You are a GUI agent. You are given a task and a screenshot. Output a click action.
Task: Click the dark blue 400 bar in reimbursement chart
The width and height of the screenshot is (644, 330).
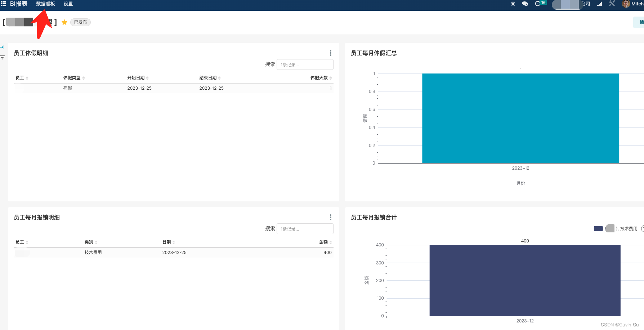click(525, 281)
